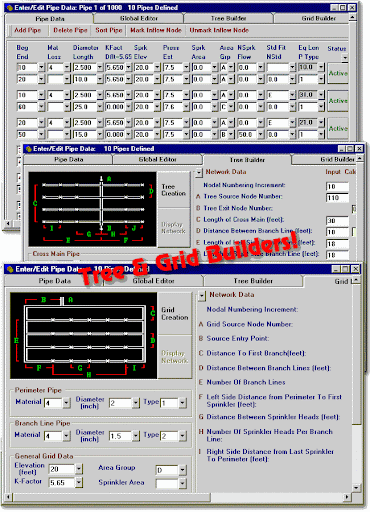Click top window horizontal scrollbar left arrow
This screenshot has height=512, width=370.
click(x=8, y=223)
